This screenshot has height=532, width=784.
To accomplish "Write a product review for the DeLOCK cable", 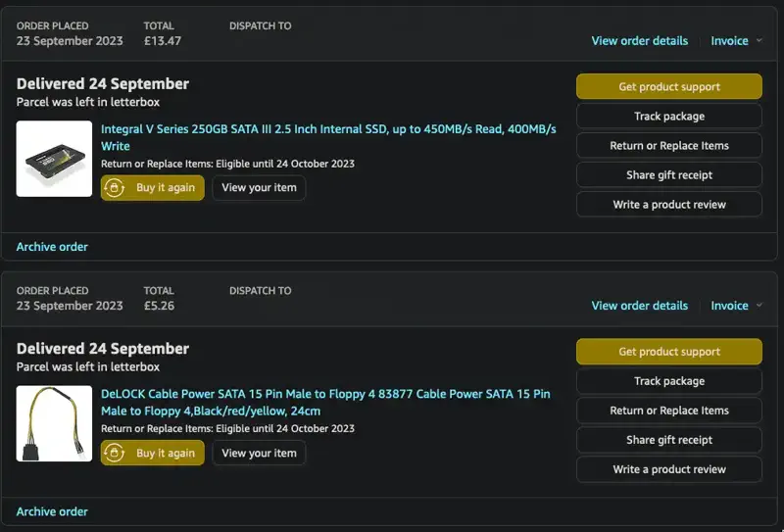I will pyautogui.click(x=668, y=469).
